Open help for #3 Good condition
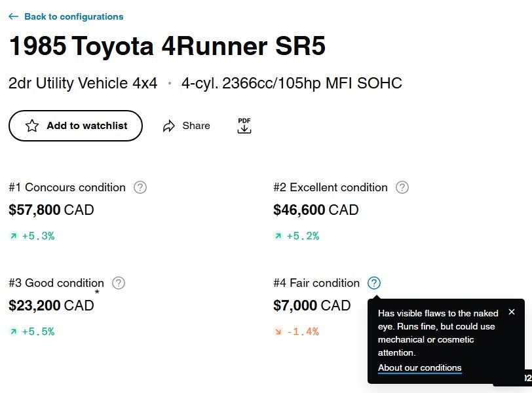The height and width of the screenshot is (393, 532). [x=118, y=283]
